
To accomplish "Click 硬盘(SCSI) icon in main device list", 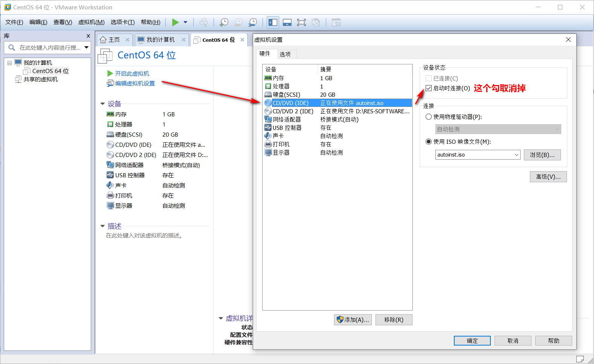I will tap(110, 134).
